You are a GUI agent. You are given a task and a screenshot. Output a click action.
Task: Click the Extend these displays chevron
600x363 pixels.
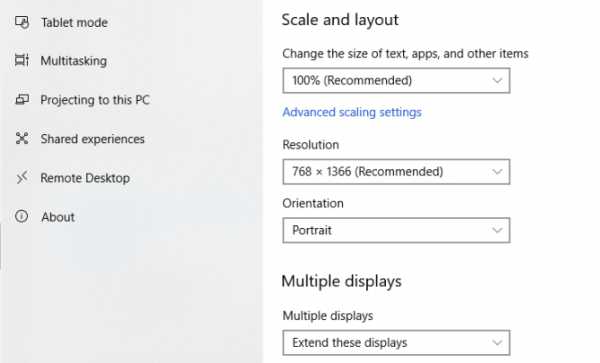click(x=497, y=343)
